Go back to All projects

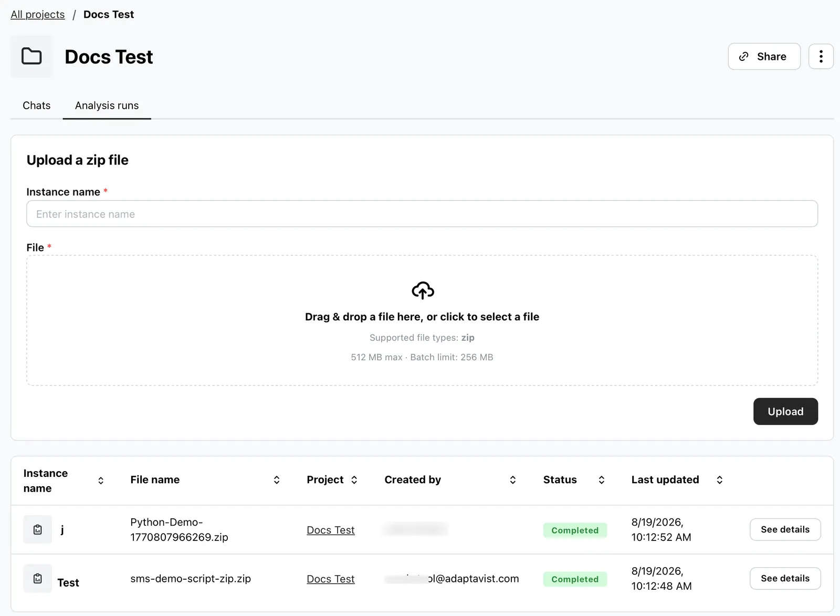(x=38, y=14)
